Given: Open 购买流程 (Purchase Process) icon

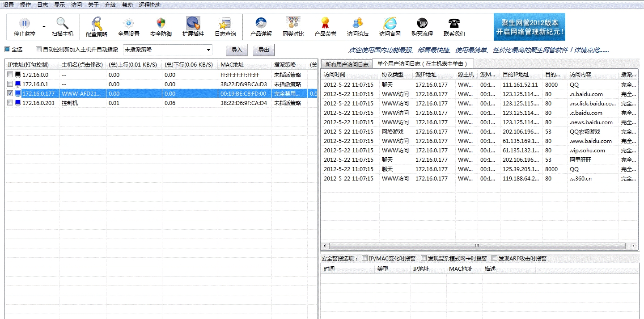Looking at the screenshot, I should coord(421,26).
